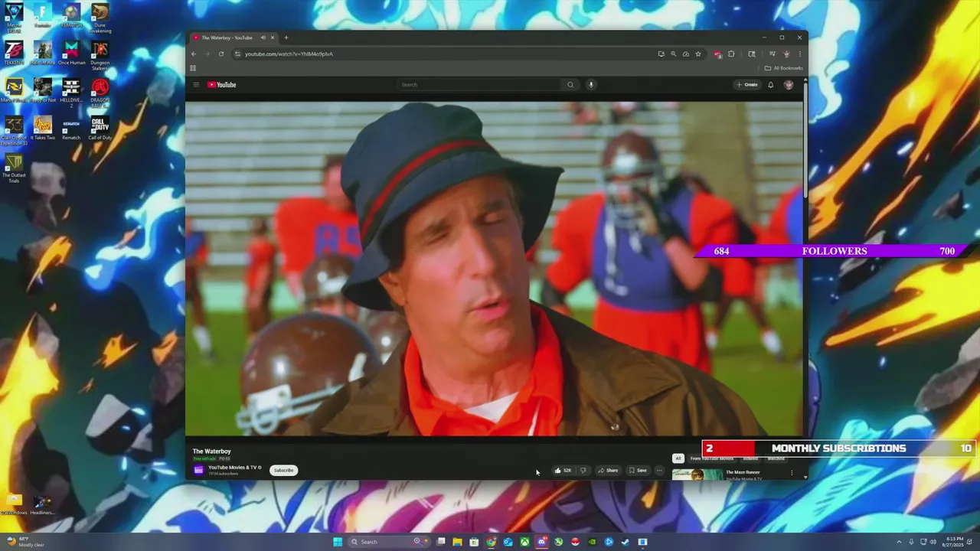This screenshot has width=980, height=551.
Task: Open The Outlast Trials desktop shortcut
Action: (14, 168)
